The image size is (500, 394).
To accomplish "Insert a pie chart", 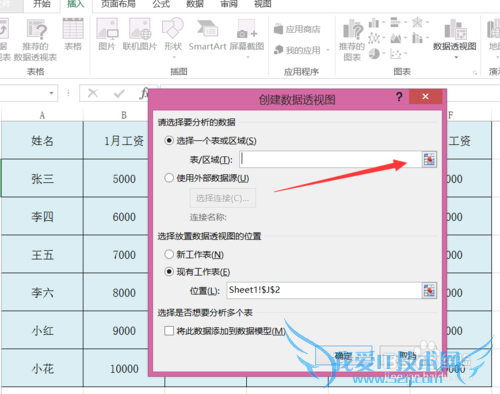I will [x=374, y=54].
